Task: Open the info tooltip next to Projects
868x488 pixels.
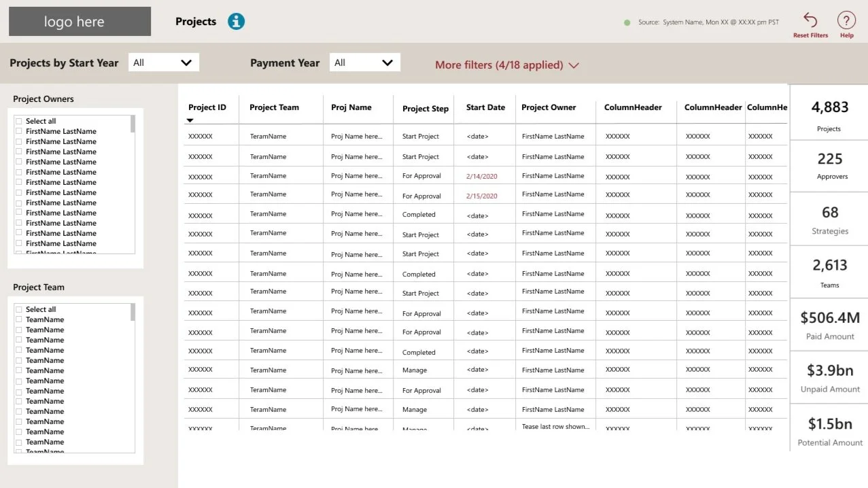Action: [x=235, y=21]
